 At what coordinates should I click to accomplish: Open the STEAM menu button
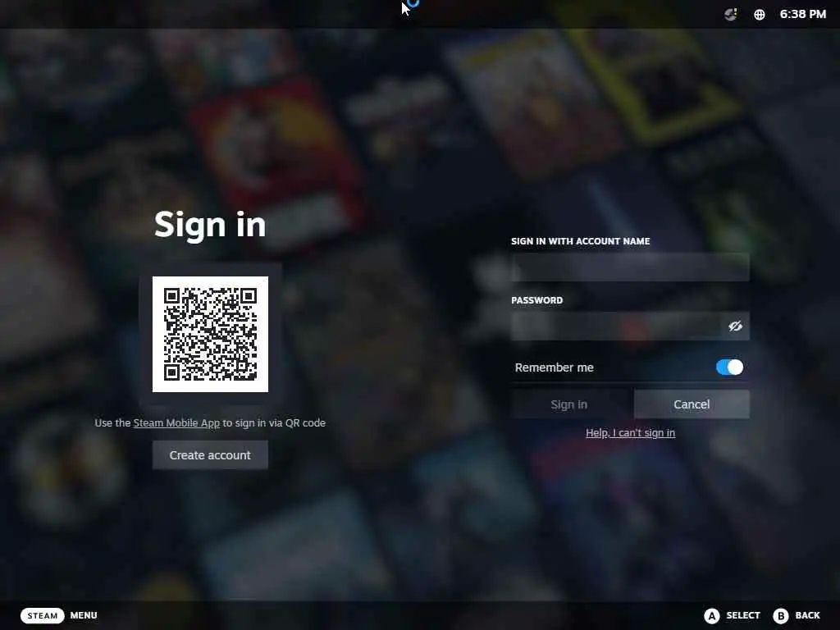[43, 615]
